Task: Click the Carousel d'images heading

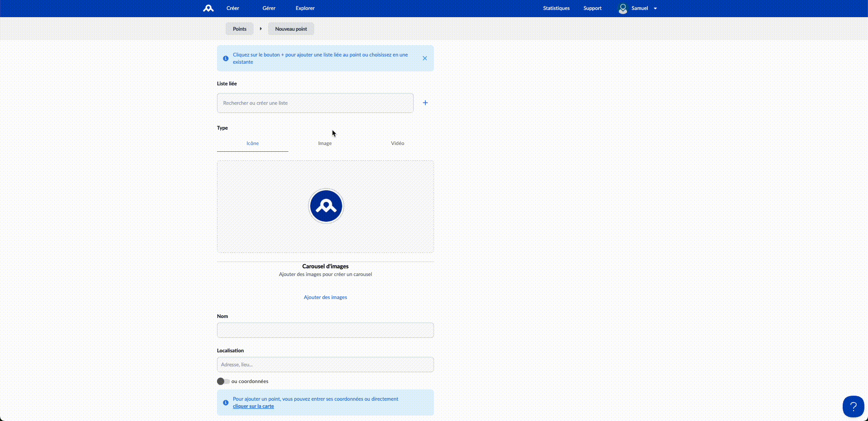Action: pos(325,267)
